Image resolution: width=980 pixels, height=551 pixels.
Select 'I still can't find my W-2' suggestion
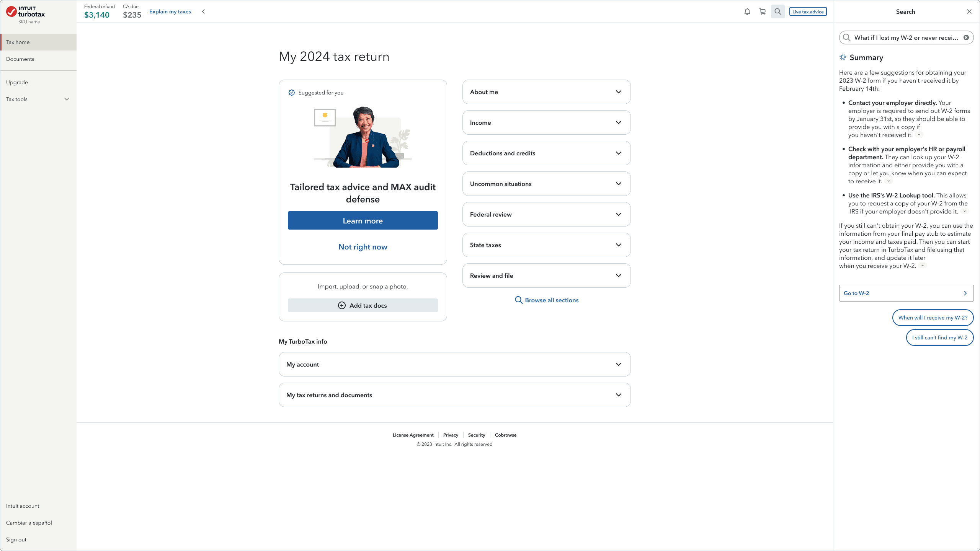(939, 337)
